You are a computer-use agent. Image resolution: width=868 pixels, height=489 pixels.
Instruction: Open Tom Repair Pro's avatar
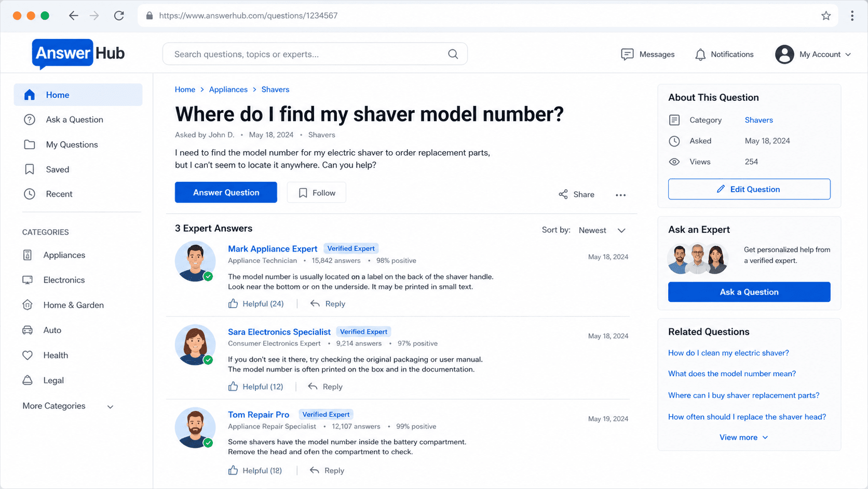pyautogui.click(x=195, y=428)
